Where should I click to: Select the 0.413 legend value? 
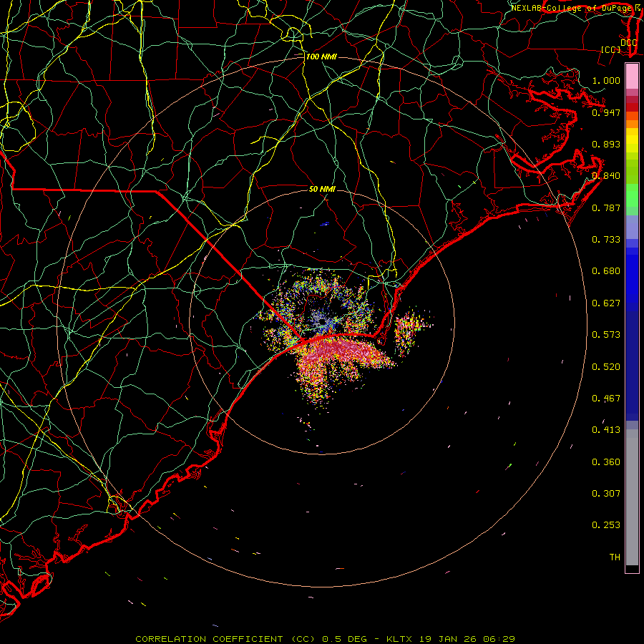[x=606, y=430]
